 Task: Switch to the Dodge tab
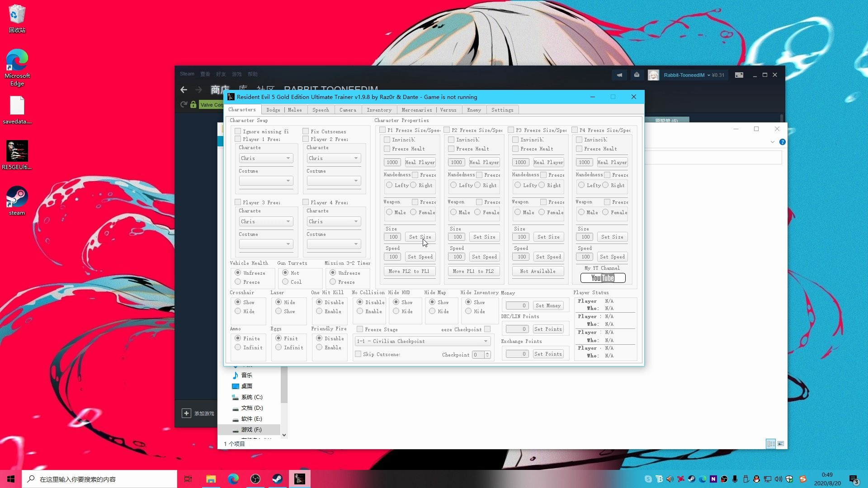(x=273, y=110)
